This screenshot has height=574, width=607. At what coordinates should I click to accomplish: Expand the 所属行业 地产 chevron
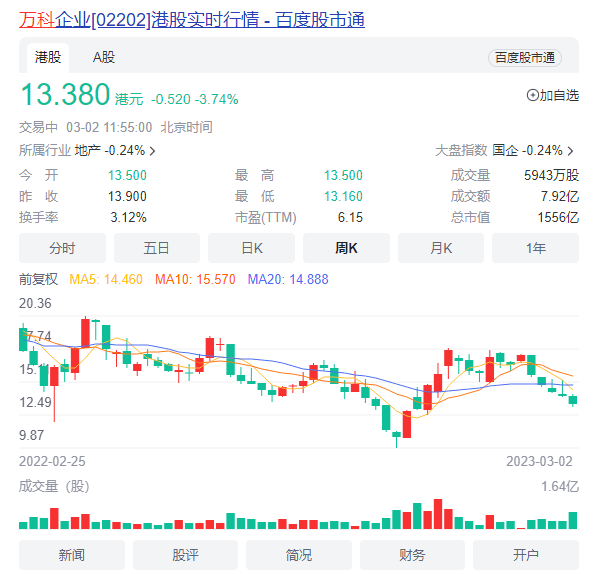[x=153, y=151]
